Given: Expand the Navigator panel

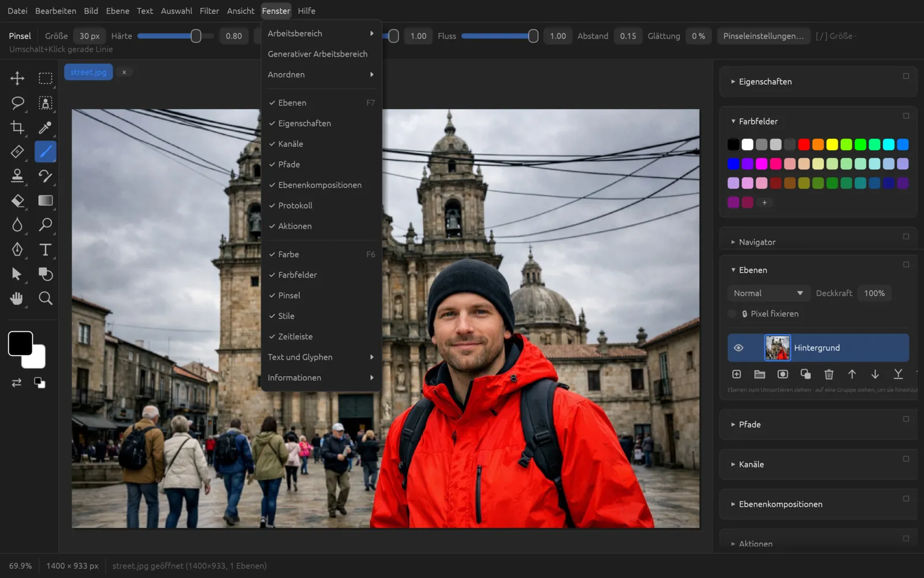Looking at the screenshot, I should tap(757, 242).
